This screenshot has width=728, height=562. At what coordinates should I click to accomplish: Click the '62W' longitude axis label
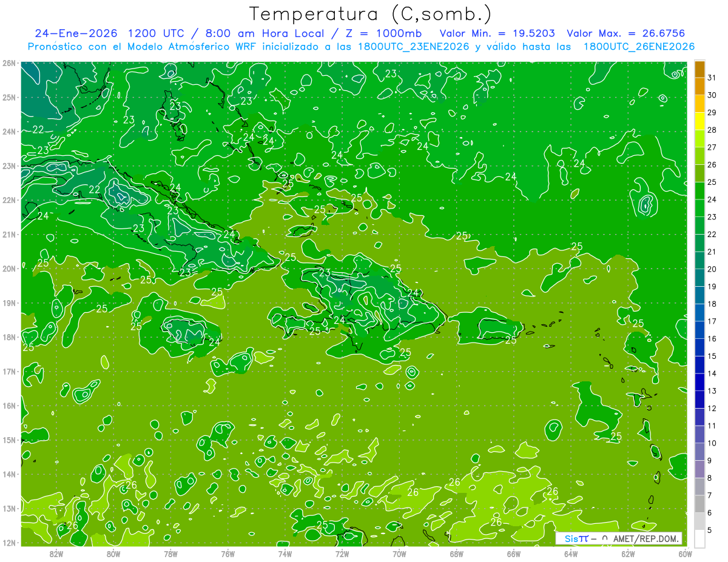click(628, 553)
